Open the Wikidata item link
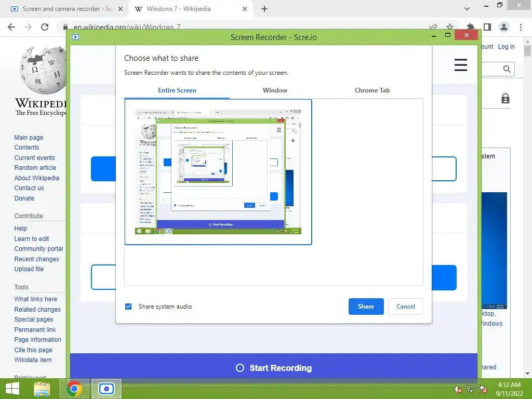This screenshot has height=399, width=532. pos(33,360)
